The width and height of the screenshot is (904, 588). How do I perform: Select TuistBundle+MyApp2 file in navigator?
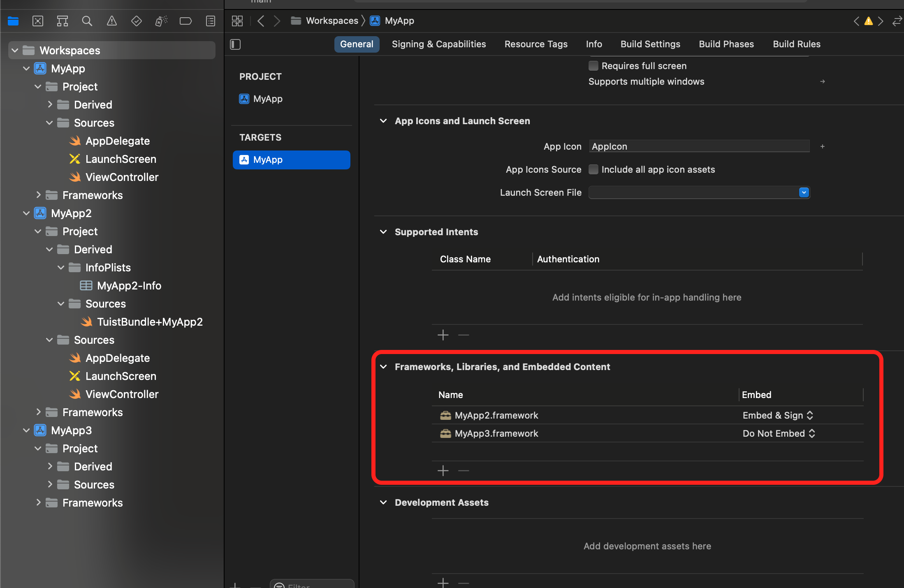(149, 322)
